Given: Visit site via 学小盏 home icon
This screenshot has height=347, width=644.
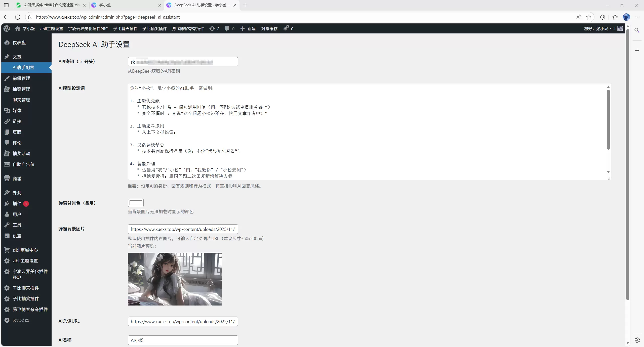Looking at the screenshot, I should coord(25,29).
